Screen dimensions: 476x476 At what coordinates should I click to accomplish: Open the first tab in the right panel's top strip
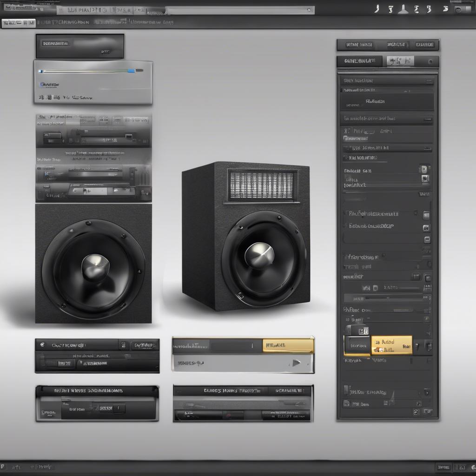click(359, 45)
